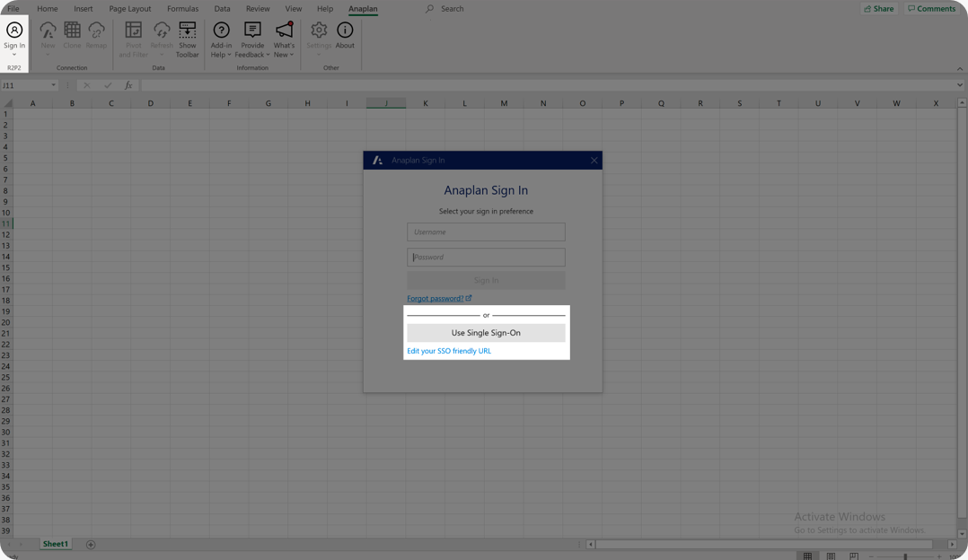Click the Username input field
968x560 pixels.
click(x=486, y=232)
